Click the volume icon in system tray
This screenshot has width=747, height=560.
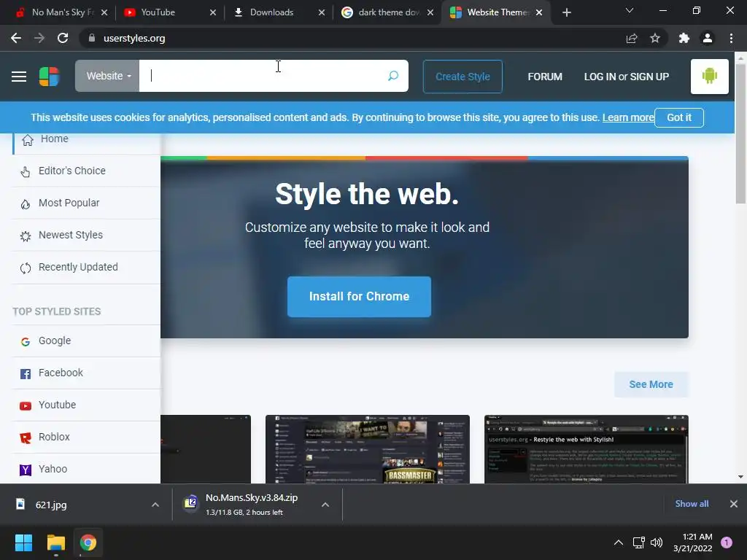click(657, 542)
